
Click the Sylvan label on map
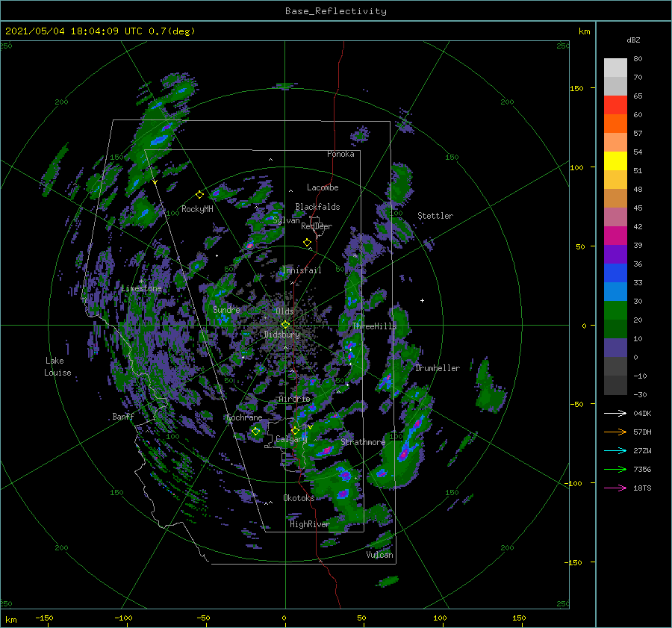click(x=286, y=220)
